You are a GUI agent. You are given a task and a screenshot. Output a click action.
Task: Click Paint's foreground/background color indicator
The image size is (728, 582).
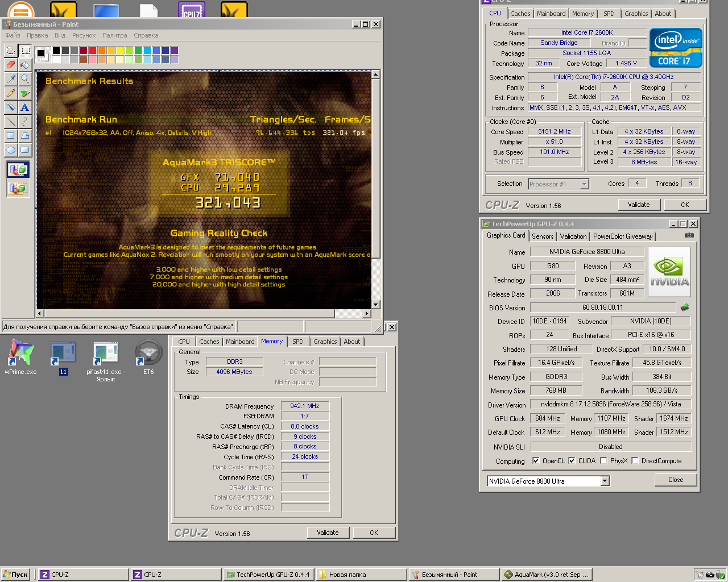[43, 55]
